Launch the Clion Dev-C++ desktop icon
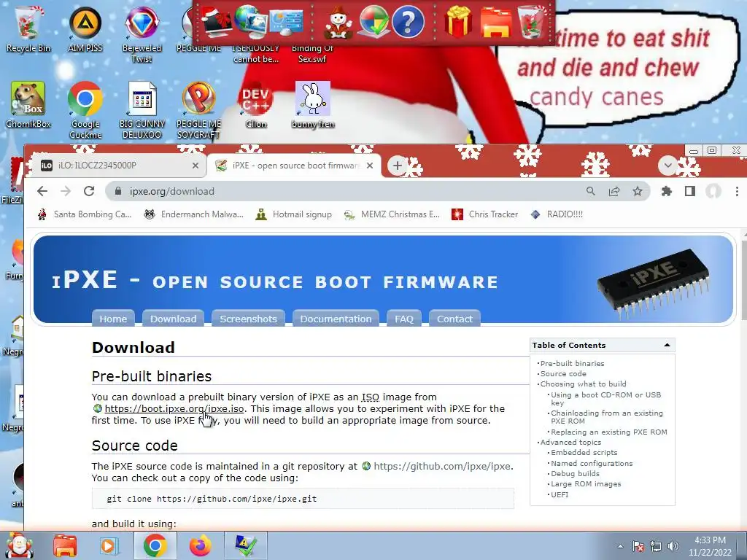Image resolution: width=747 pixels, height=560 pixels. click(x=256, y=105)
